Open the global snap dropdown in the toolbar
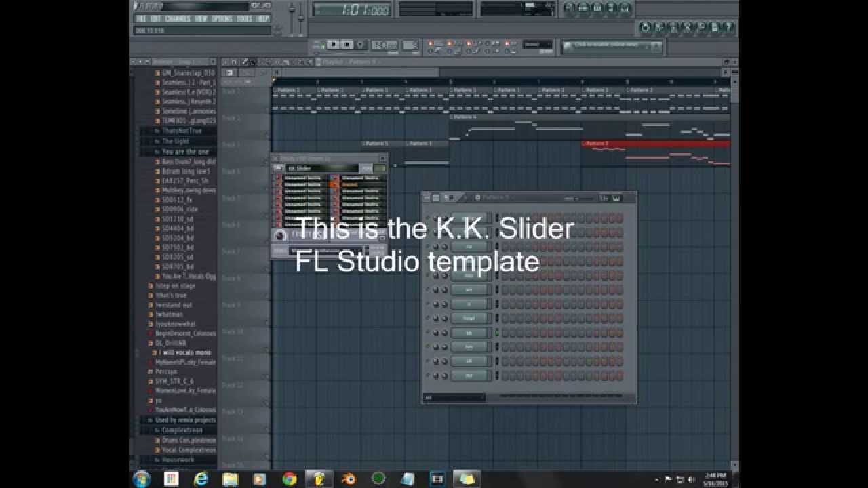This screenshot has height=488, width=868. pyautogui.click(x=538, y=45)
